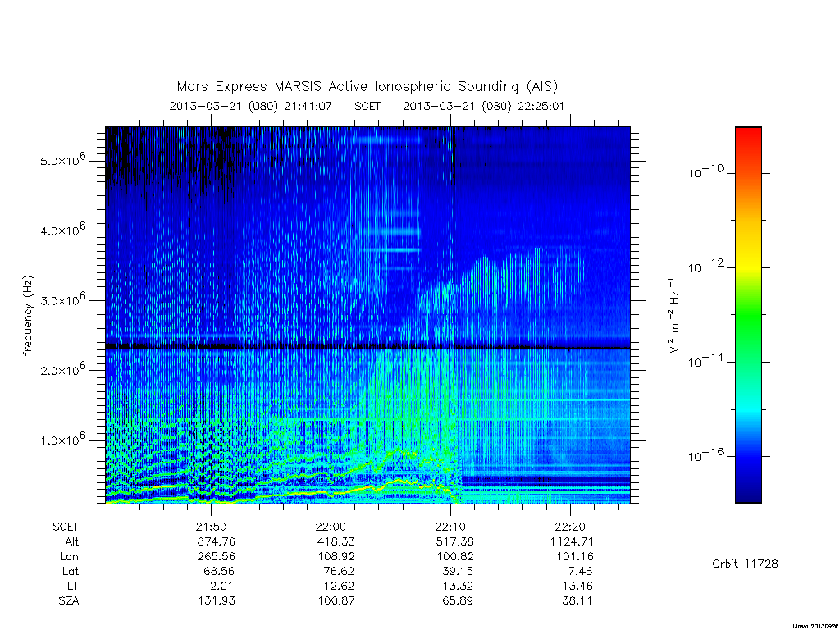This screenshot has width=840, height=630.
Task: Click the color bar unit label 'V² m⁻² Hz⁻¹'
Action: coord(674,315)
